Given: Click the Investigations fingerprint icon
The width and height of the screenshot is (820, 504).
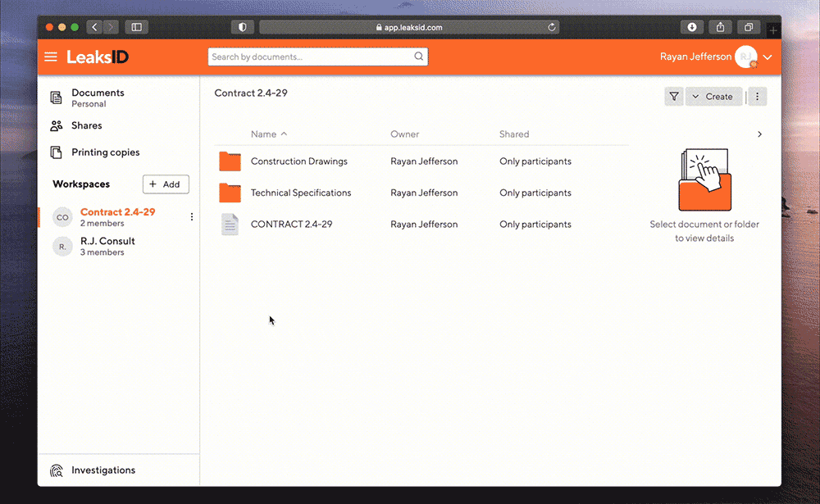Looking at the screenshot, I should coord(56,470).
